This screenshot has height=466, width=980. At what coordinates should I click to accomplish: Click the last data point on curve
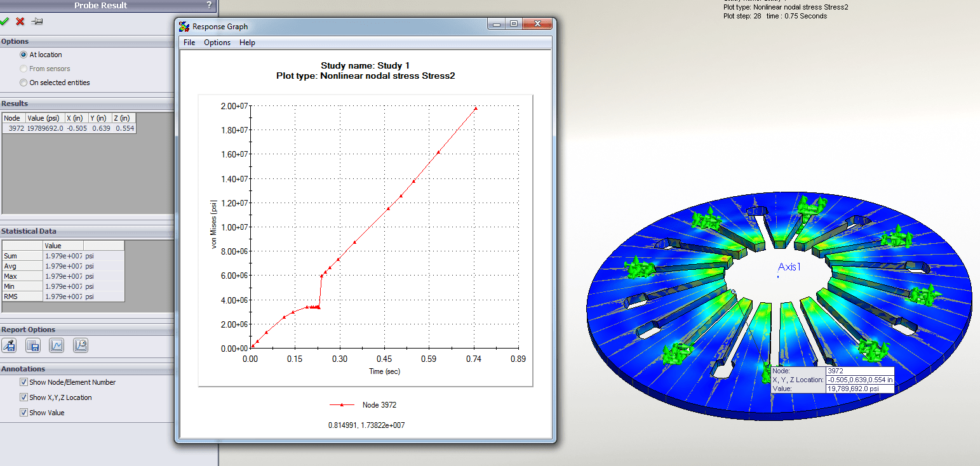475,109
